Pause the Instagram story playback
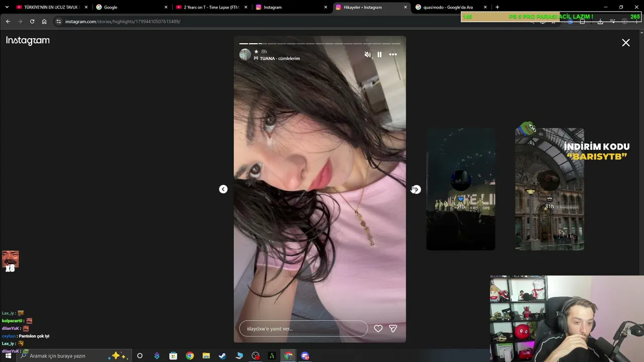 (x=379, y=54)
